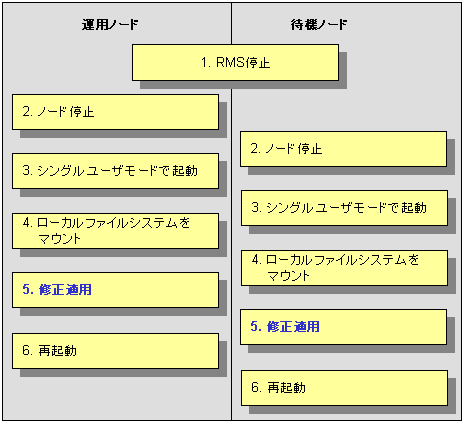This screenshot has height=423, width=464.
Task: Click the 待機ノード column header
Action: (x=319, y=24)
